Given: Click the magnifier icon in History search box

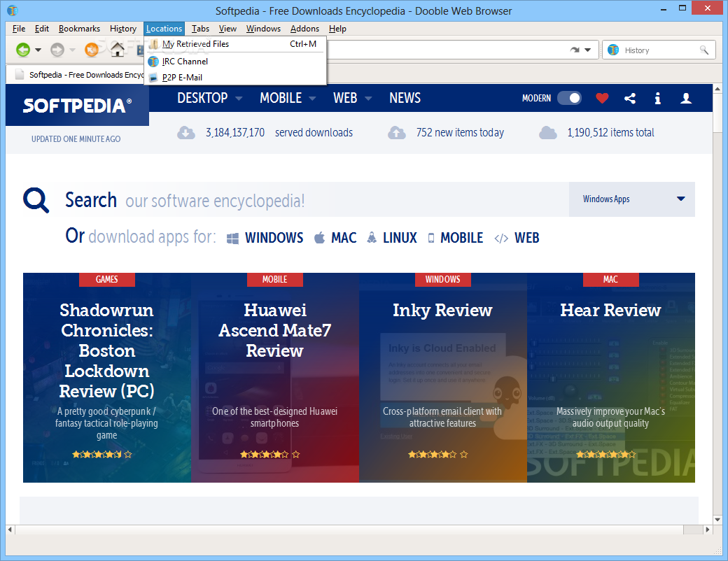Looking at the screenshot, I should click(704, 50).
